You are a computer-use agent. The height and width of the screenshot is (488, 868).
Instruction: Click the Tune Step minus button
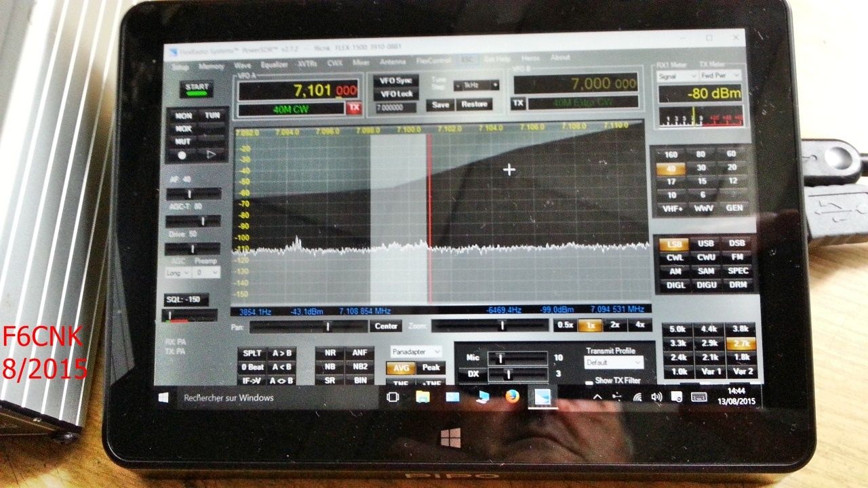pyautogui.click(x=460, y=85)
